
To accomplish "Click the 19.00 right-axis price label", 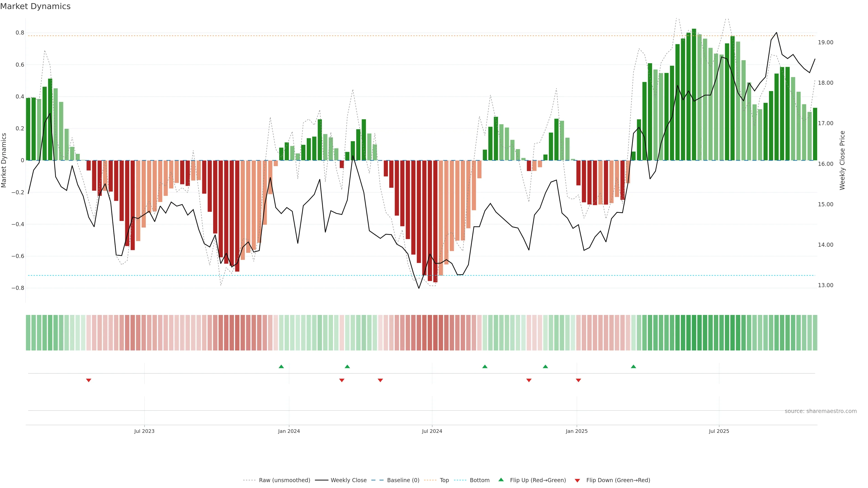I will 825,42.
